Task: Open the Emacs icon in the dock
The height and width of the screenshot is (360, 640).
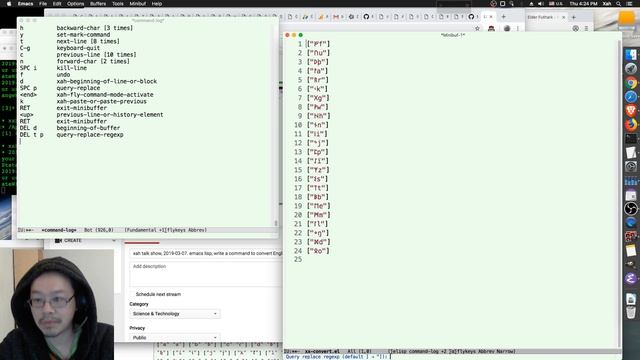Action: 631,278
